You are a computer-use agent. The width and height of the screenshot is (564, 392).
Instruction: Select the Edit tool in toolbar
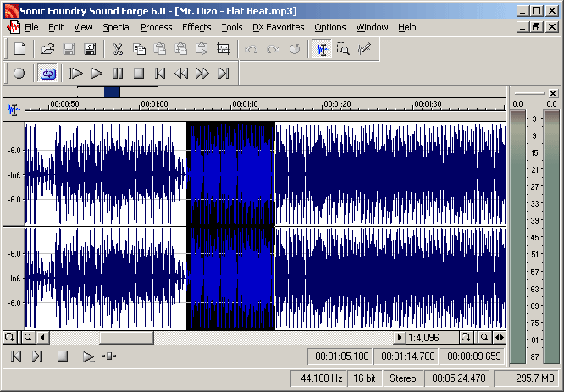[322, 49]
